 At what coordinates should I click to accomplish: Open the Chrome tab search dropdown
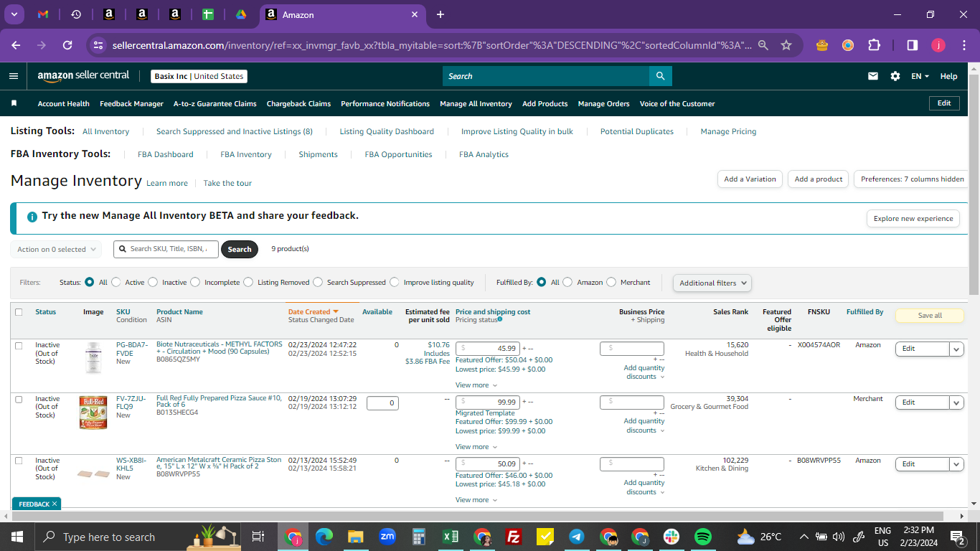coord(14,14)
